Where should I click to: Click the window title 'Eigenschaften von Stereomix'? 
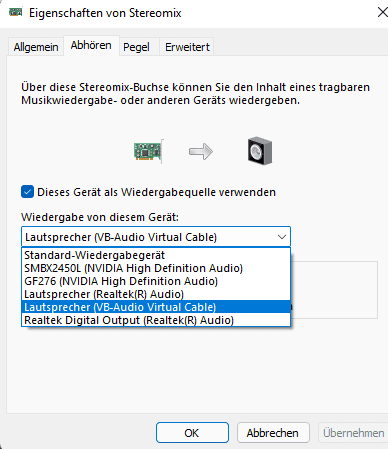(x=105, y=13)
